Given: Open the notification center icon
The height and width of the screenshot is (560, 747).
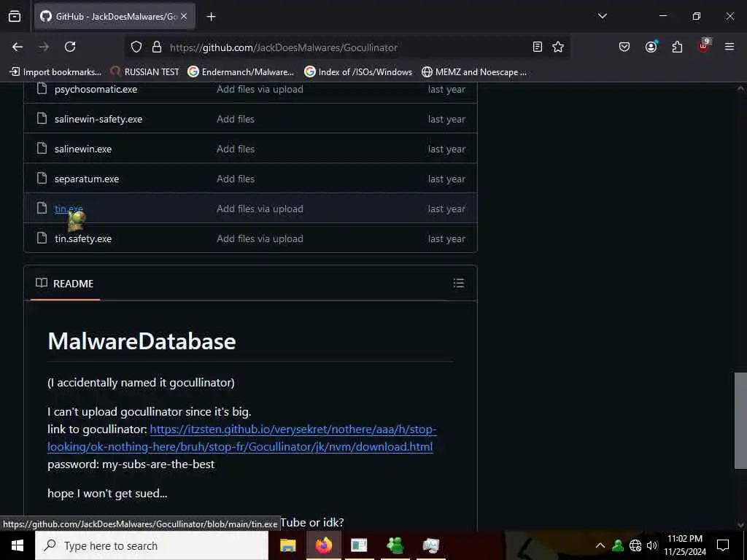Looking at the screenshot, I should [x=723, y=545].
